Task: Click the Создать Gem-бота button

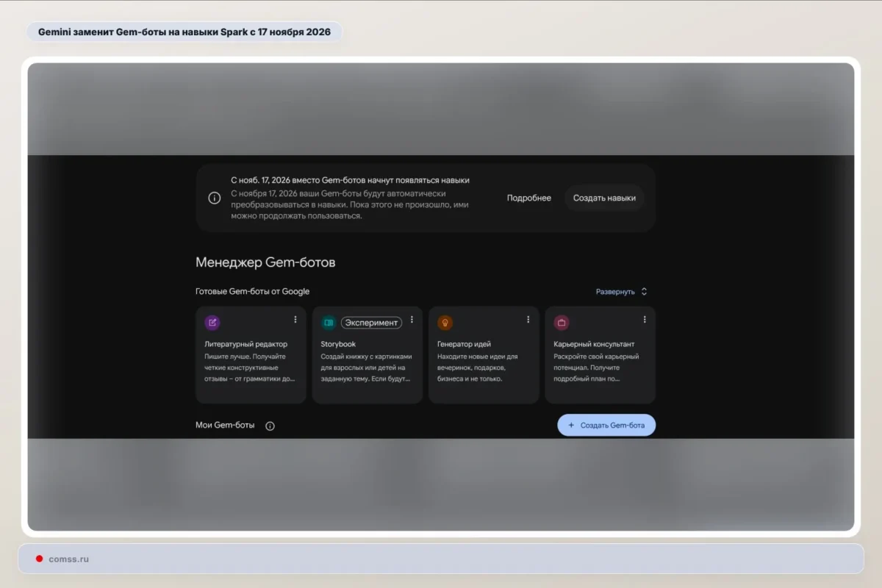Action: click(606, 425)
